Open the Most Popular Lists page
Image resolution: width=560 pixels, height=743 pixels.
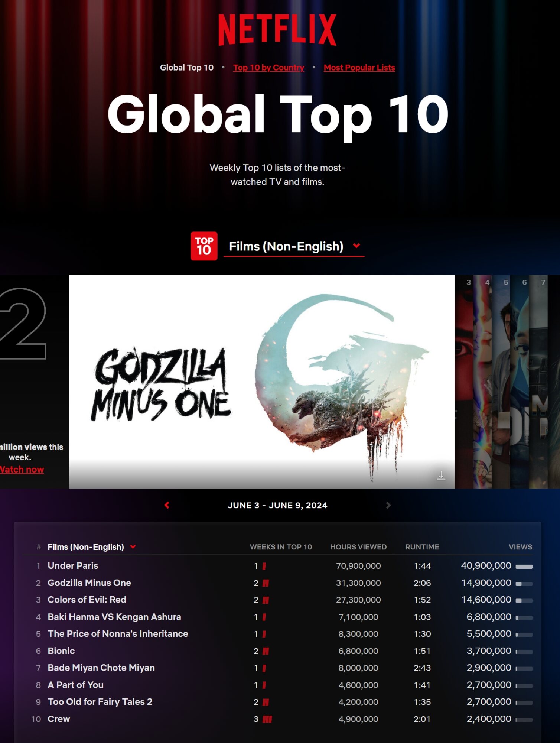point(359,68)
